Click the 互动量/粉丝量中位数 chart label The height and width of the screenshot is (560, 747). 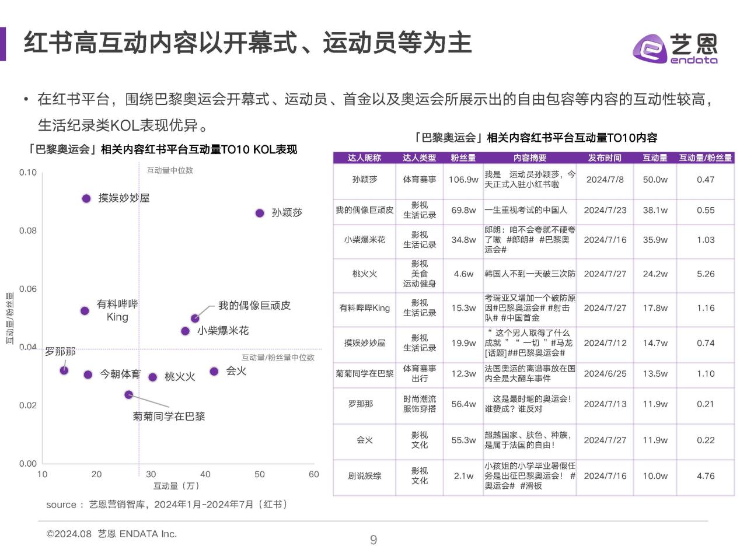pos(278,357)
